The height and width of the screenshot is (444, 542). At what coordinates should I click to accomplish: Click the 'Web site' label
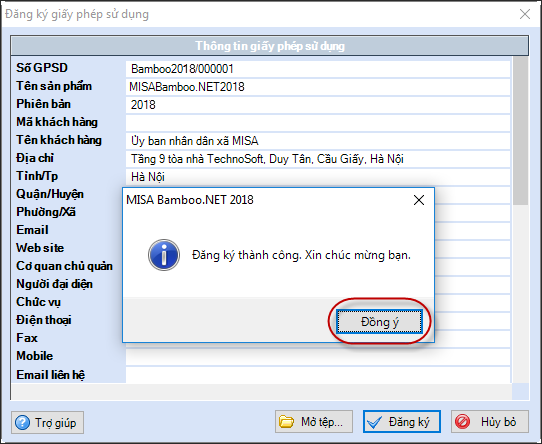click(x=40, y=248)
